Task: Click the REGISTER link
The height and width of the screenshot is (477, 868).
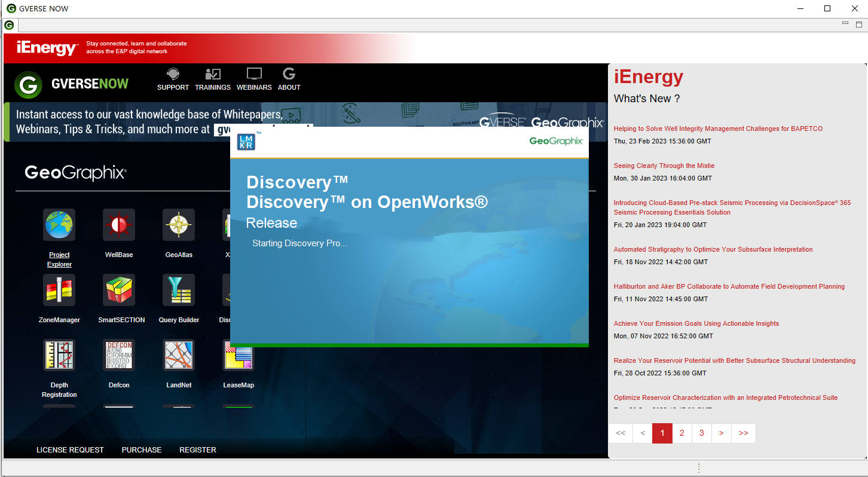Action: point(198,450)
